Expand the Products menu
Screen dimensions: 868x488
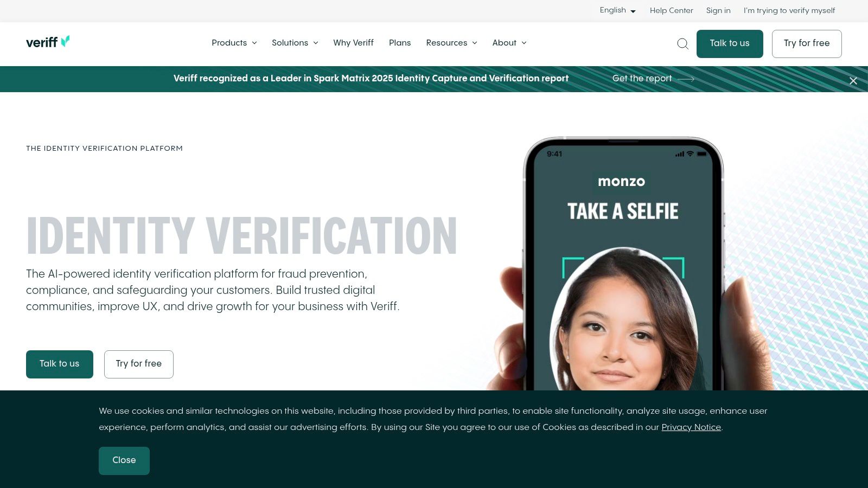pos(234,43)
